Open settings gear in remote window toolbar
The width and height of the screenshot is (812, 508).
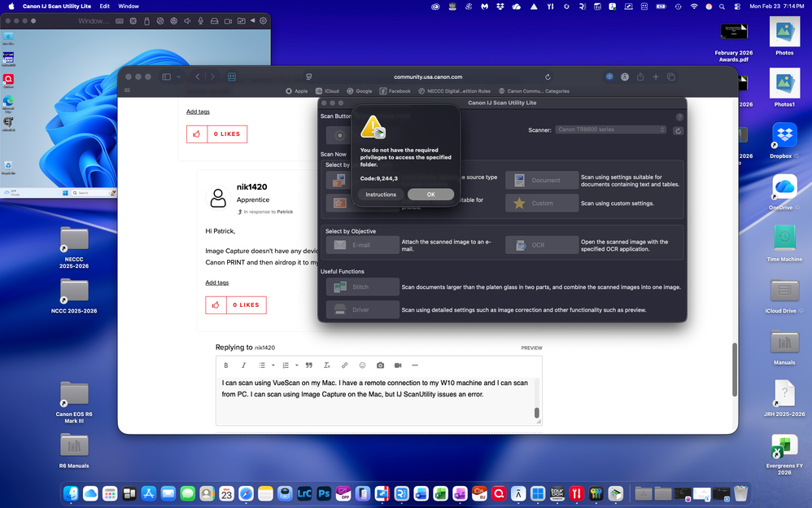263,20
